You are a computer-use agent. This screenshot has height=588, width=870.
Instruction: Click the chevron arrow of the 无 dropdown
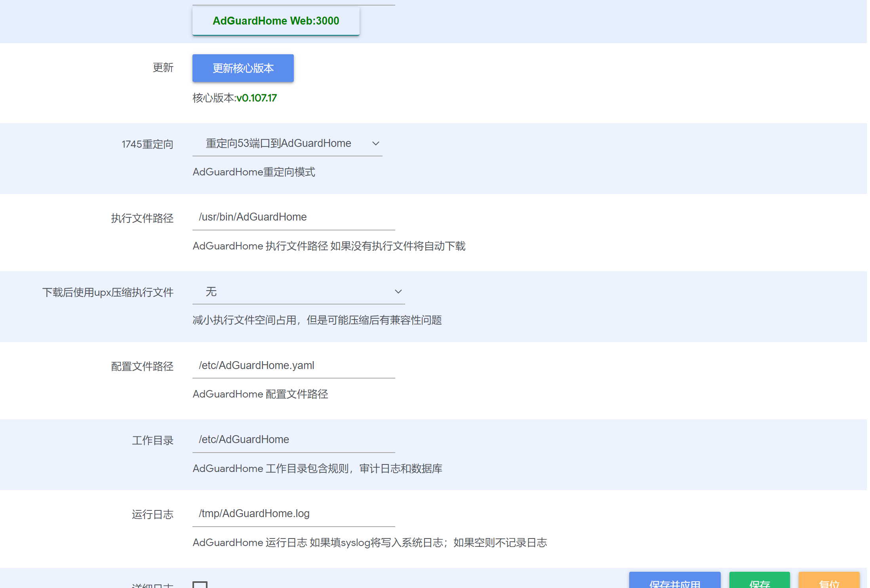point(398,292)
